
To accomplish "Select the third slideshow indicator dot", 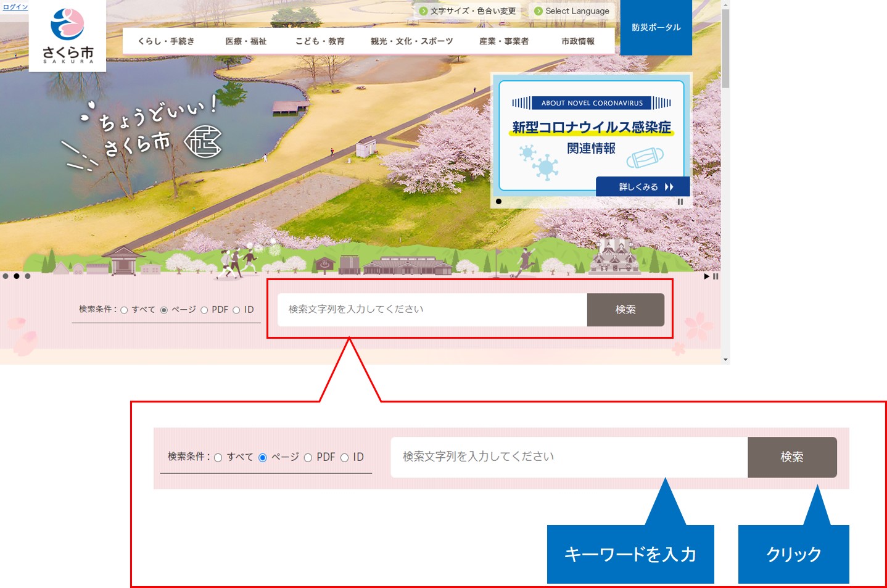I will click(28, 276).
